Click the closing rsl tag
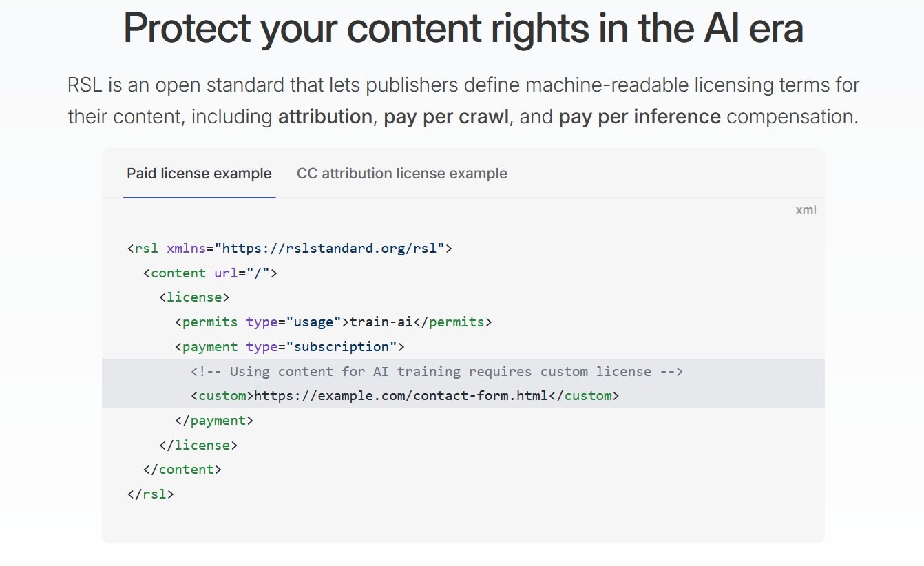The width and height of the screenshot is (924, 566). [x=151, y=494]
